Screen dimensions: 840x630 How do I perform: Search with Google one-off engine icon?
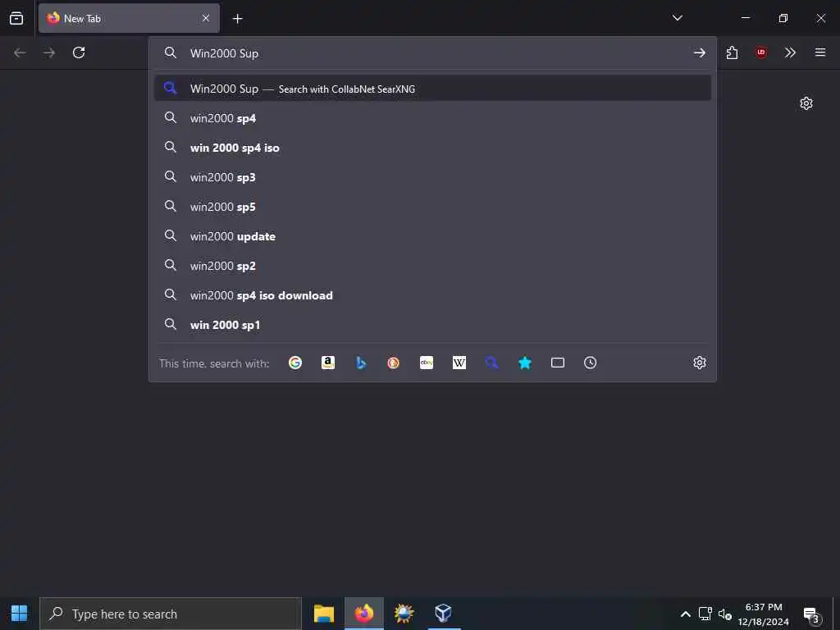point(295,363)
